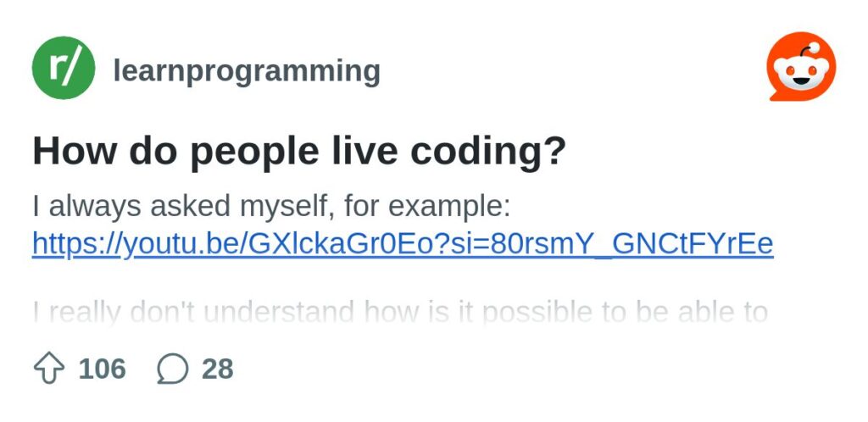Open the "How do people live coding?" title
The image size is (868, 422).
[299, 151]
